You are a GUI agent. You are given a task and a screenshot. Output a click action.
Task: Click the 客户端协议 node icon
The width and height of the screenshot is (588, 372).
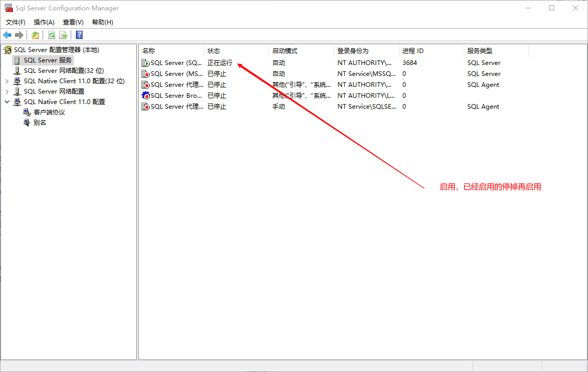click(27, 112)
